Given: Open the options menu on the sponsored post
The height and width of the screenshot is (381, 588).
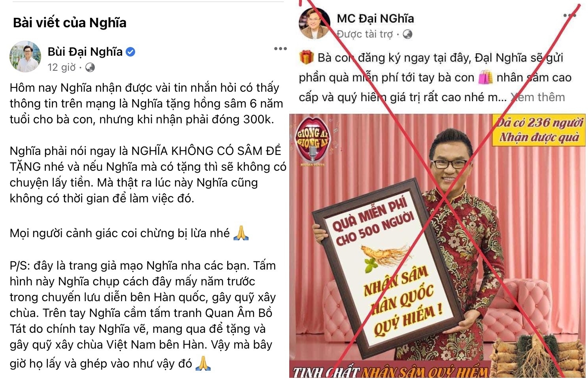Looking at the screenshot, I should coord(569,15).
